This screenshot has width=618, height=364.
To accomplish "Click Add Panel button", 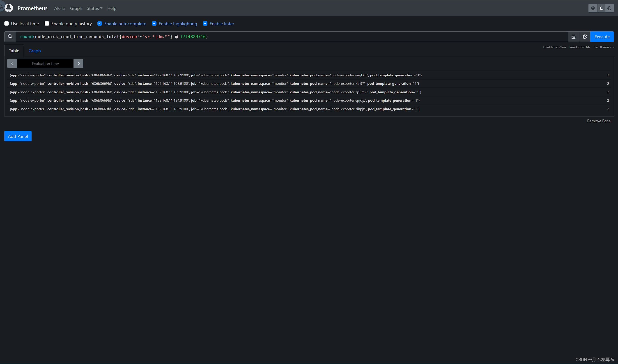I will click(18, 136).
